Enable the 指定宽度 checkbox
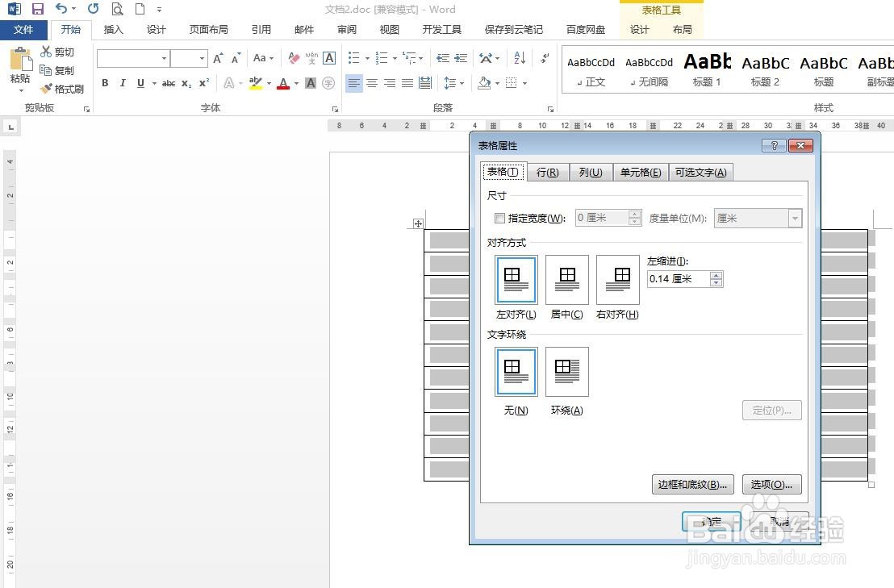The image size is (894, 588). click(x=500, y=218)
